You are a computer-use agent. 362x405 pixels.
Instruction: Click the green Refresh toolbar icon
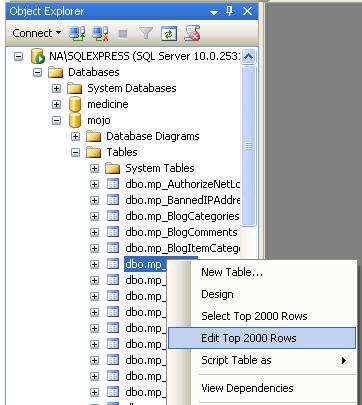pos(169,34)
